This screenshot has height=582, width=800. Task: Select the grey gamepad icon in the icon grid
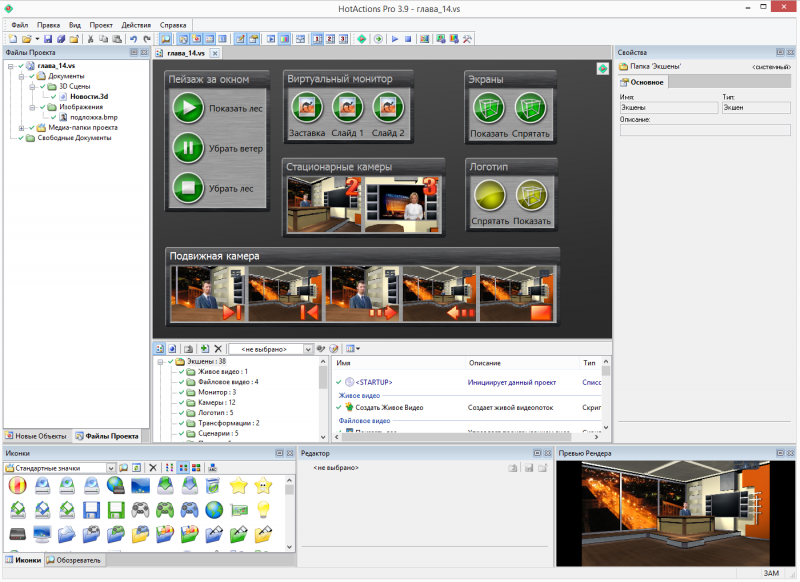click(140, 510)
